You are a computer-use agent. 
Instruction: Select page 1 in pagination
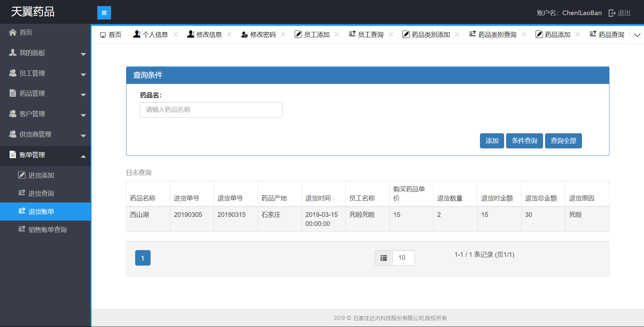pos(143,258)
